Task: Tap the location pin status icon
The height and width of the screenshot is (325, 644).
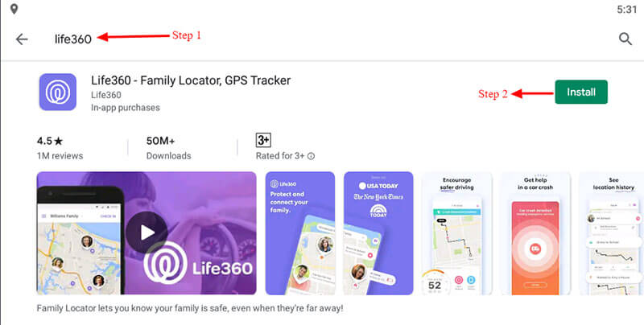Action: click(14, 9)
